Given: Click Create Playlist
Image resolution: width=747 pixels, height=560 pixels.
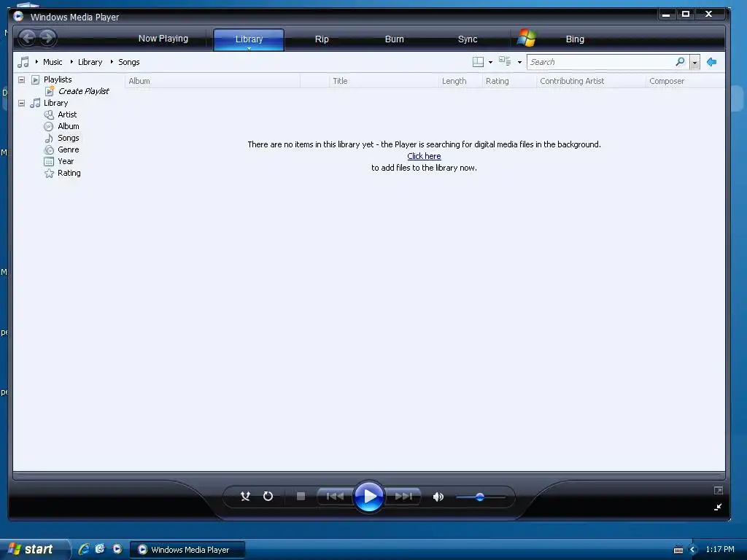Looking at the screenshot, I should pyautogui.click(x=83, y=91).
